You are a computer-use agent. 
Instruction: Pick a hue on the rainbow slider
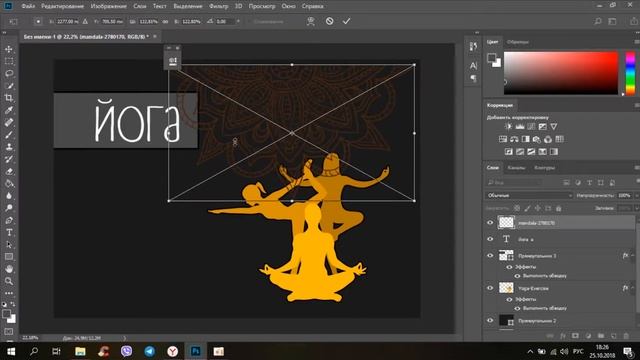click(x=630, y=73)
